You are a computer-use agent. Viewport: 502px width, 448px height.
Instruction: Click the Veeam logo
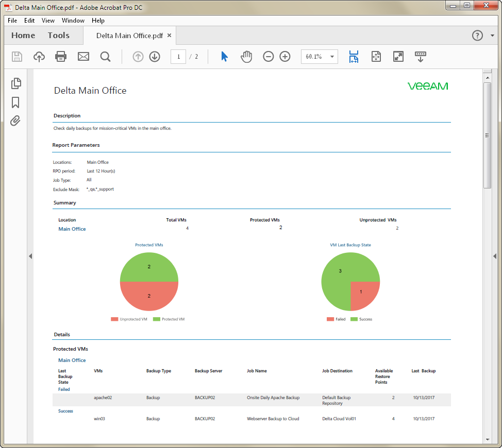428,86
